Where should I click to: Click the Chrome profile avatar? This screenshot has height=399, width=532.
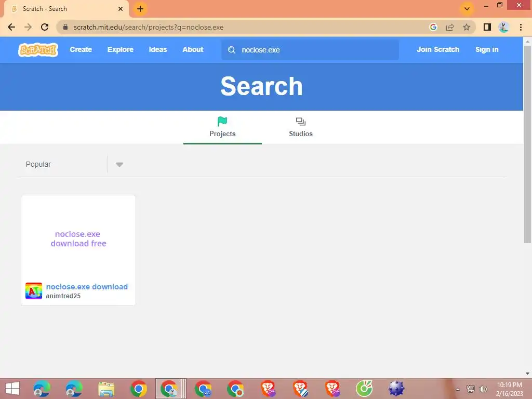(504, 27)
